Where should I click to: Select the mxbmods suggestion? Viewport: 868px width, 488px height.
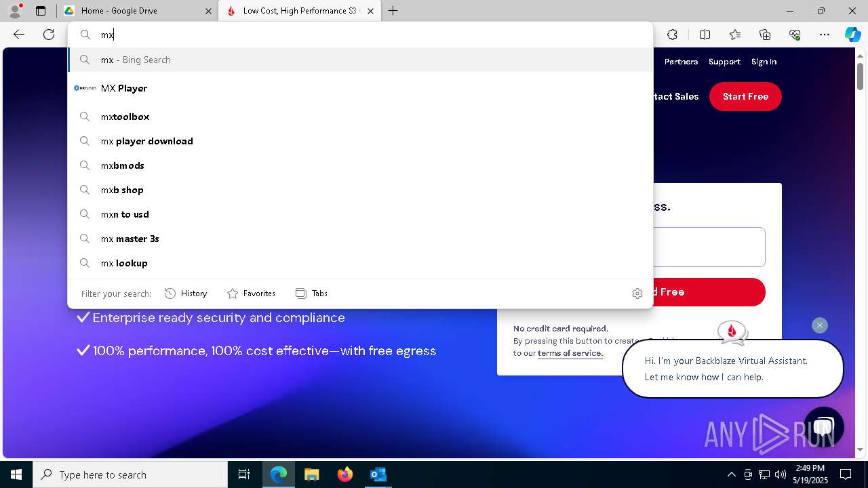(360, 165)
